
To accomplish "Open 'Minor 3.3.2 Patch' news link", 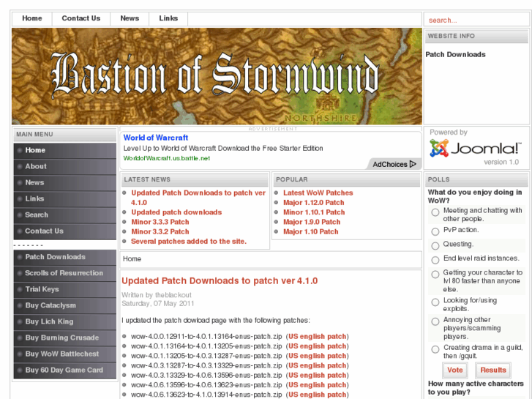I will click(x=160, y=231).
